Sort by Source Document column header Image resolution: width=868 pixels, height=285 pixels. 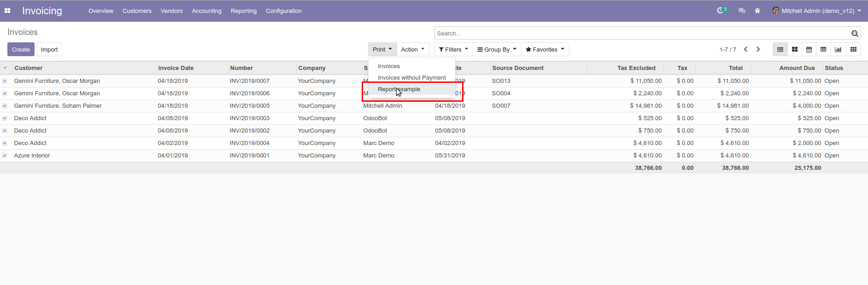(539, 68)
